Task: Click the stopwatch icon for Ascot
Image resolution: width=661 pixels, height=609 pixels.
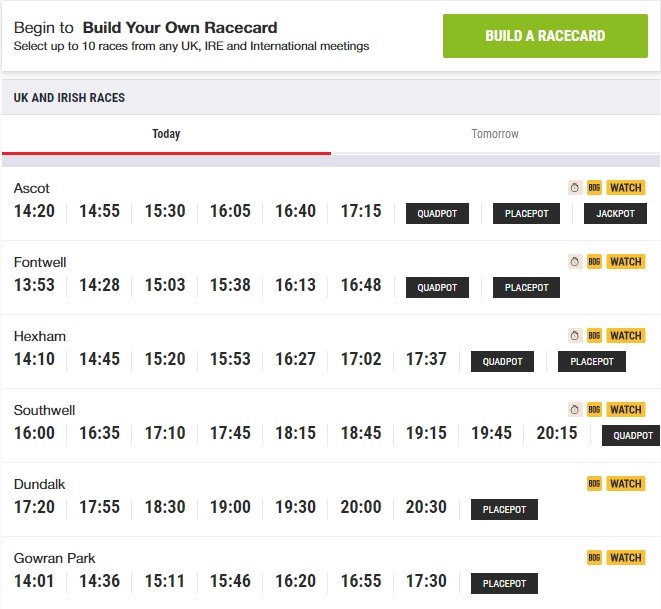Action: 575,188
